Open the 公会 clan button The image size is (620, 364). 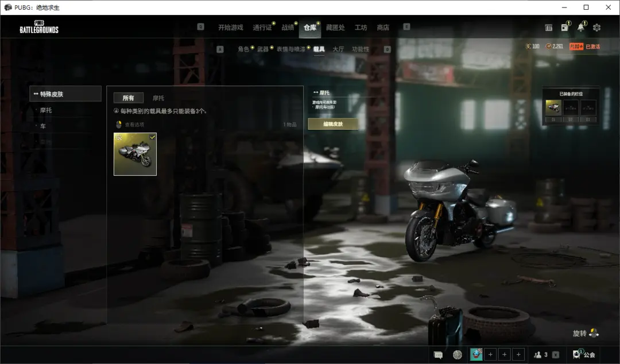tap(584, 354)
